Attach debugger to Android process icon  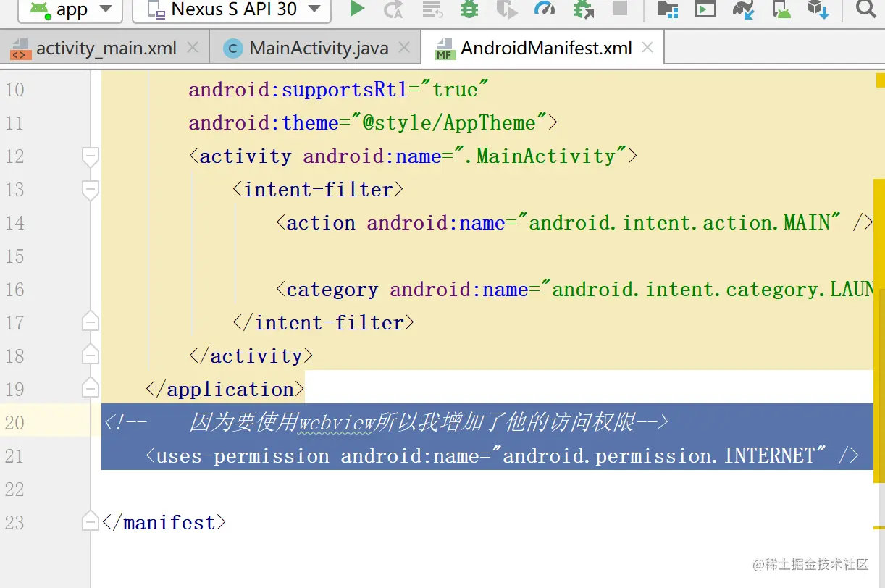[582, 9]
